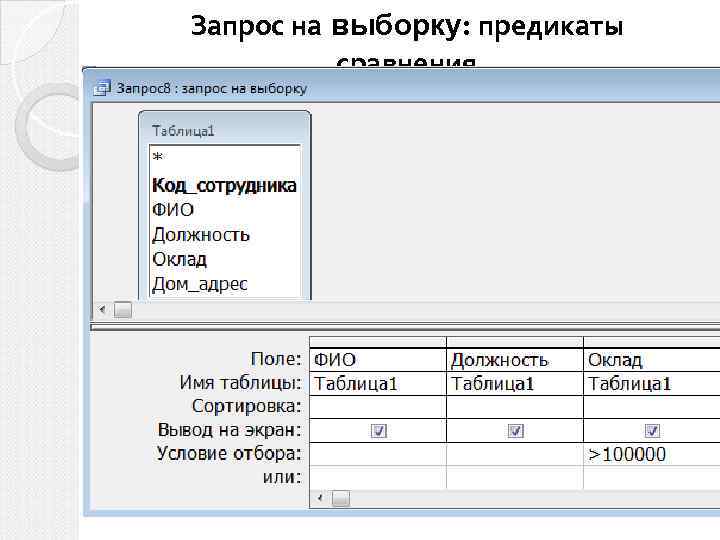Image resolution: width=720 pixels, height=540 pixels.
Task: Click the Поле cell containing Должность
Action: (515, 360)
